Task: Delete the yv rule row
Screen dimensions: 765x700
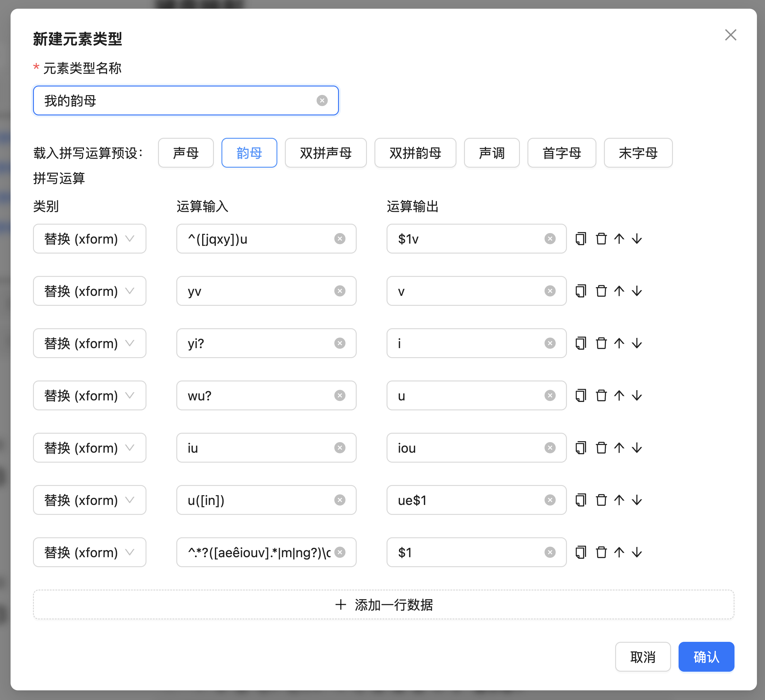Action: pos(601,291)
